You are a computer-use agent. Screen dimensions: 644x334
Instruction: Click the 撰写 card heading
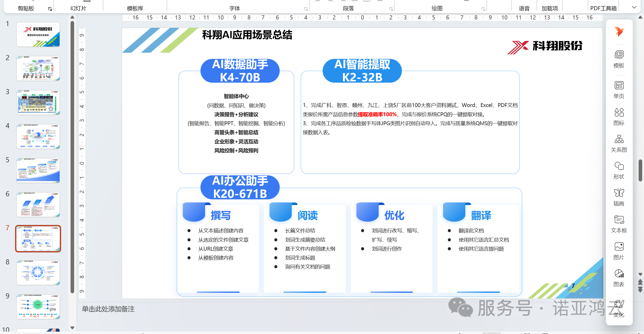pos(221,216)
